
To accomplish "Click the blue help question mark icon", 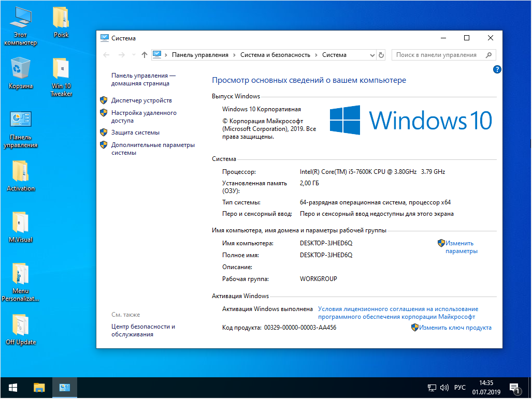I will tap(497, 69).
